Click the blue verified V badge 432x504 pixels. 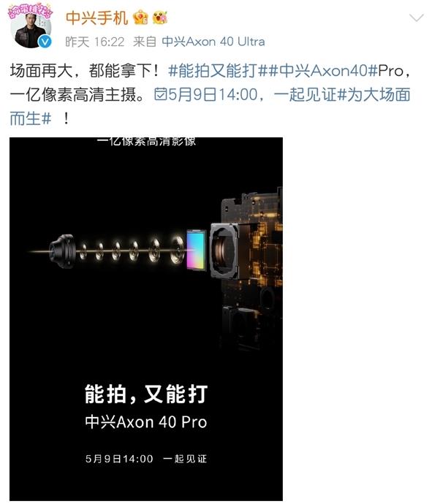pyautogui.click(x=45, y=42)
